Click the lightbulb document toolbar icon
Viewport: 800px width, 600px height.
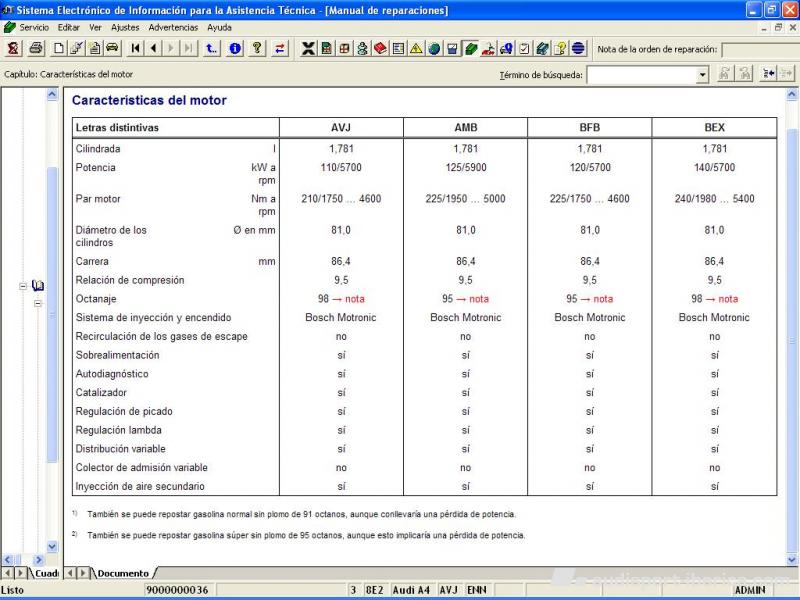click(560, 48)
